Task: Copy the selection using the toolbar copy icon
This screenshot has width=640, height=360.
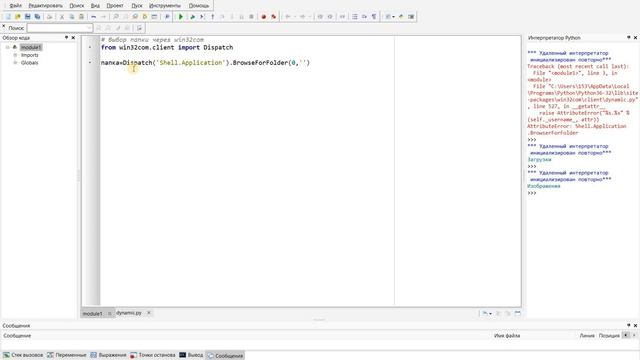Action: (x=71, y=17)
